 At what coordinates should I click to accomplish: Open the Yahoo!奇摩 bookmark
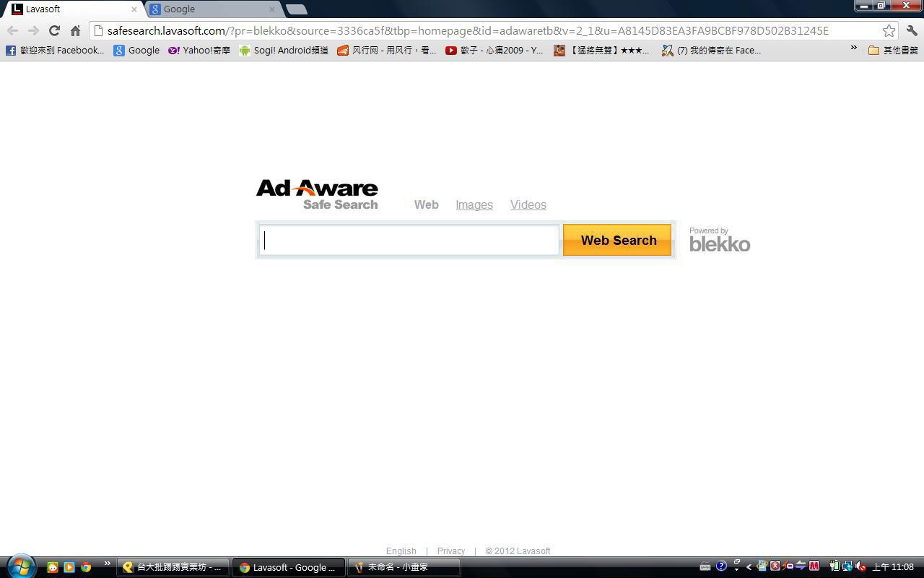click(199, 50)
